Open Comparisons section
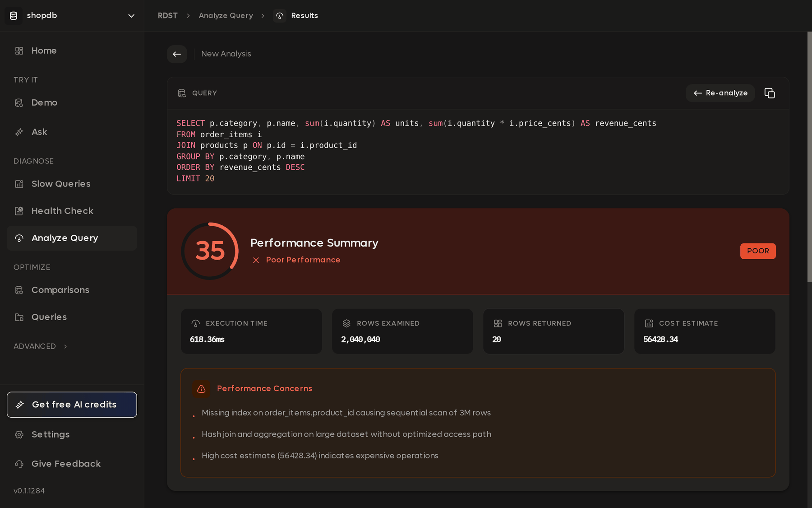812x508 pixels. [72, 290]
